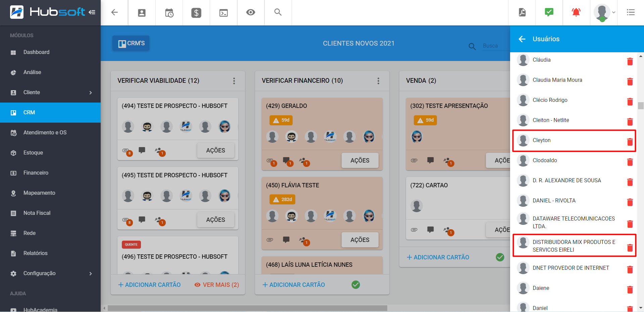Remove user Clécio Rodrigo
The height and width of the screenshot is (312, 644).
[630, 102]
